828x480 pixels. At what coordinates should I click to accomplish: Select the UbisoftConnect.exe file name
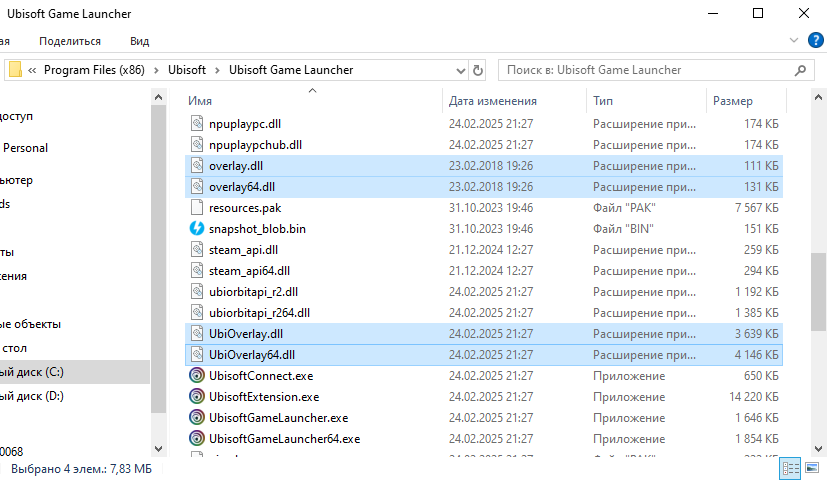[261, 375]
